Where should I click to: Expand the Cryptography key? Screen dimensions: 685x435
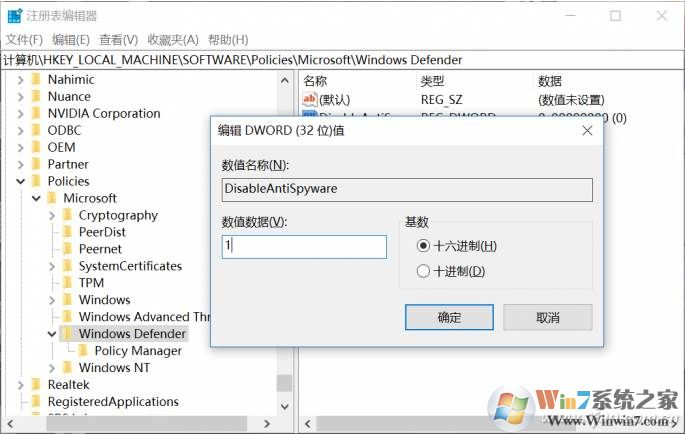click(52, 216)
